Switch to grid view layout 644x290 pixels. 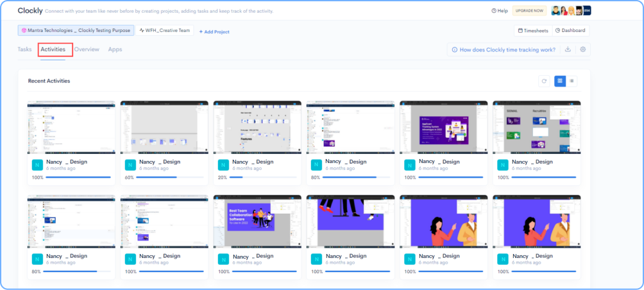[x=560, y=81]
